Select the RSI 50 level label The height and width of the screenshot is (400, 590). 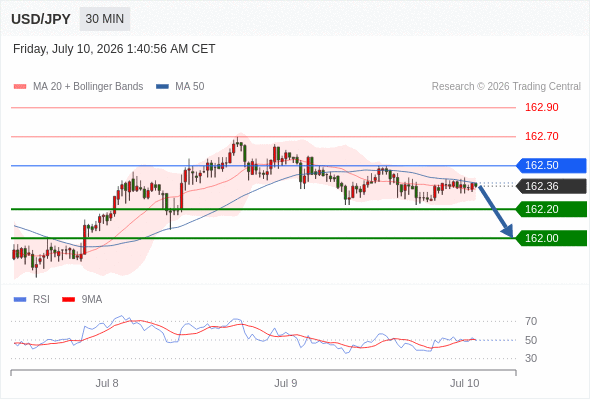click(531, 340)
